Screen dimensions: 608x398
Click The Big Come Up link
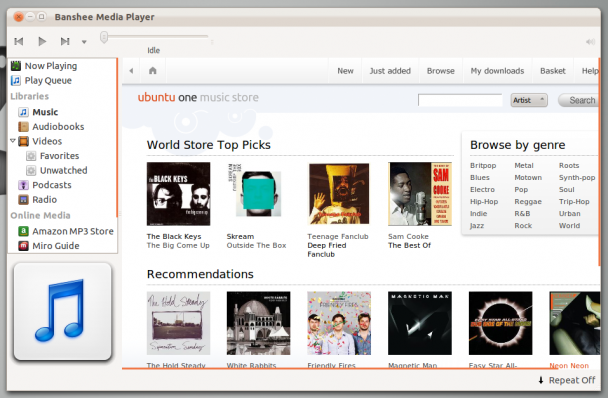pos(178,245)
